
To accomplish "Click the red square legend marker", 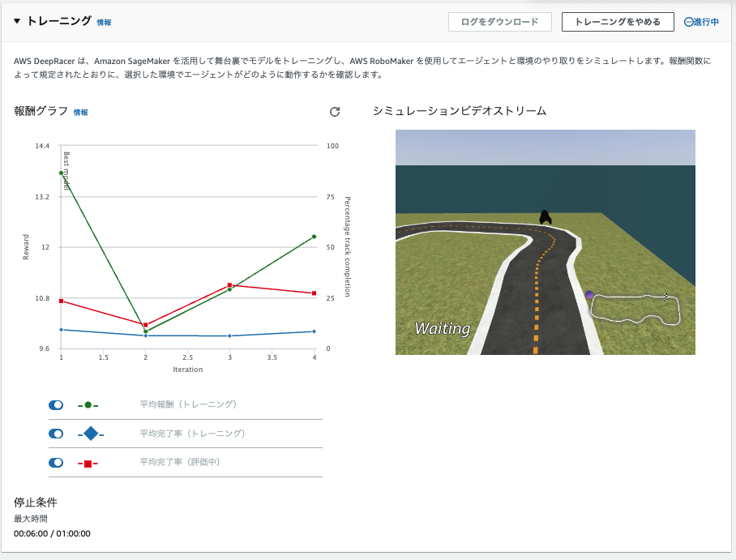I will click(89, 462).
